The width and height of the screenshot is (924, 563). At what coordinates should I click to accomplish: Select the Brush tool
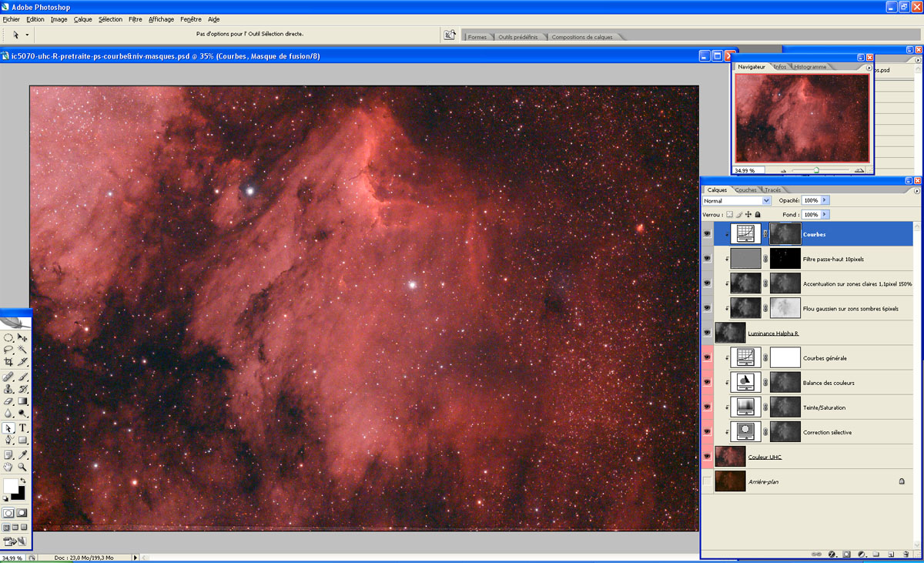point(22,377)
